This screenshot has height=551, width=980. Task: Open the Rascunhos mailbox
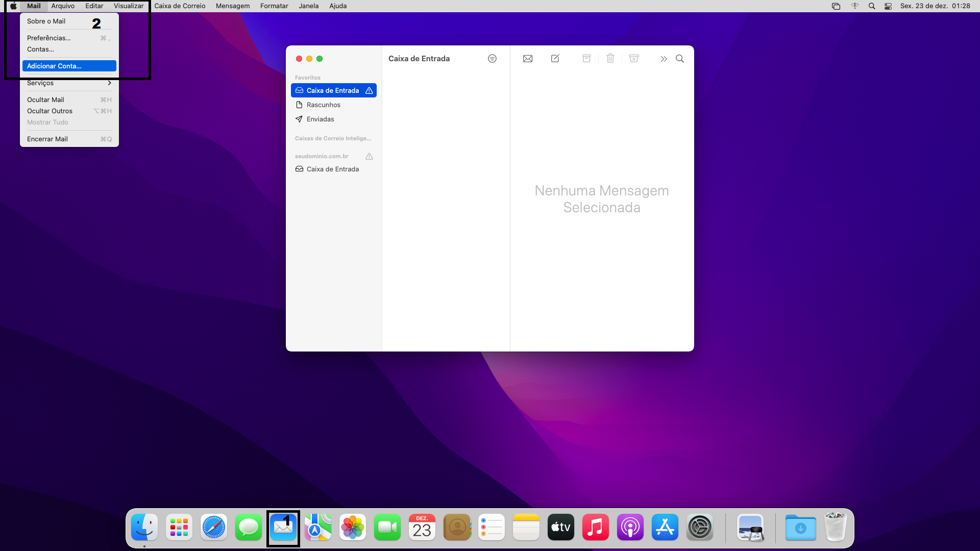(323, 105)
